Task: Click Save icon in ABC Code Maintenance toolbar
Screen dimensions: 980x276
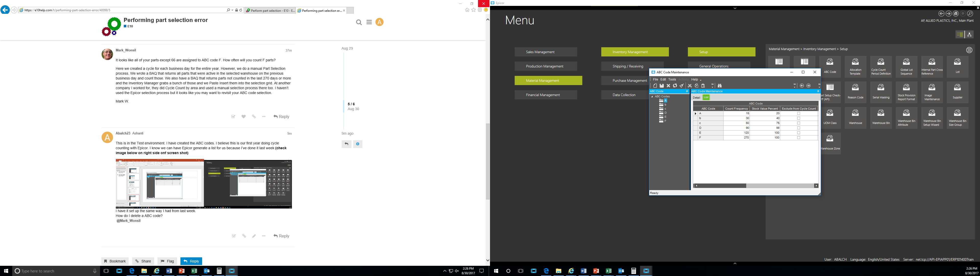Action: pyautogui.click(x=661, y=86)
